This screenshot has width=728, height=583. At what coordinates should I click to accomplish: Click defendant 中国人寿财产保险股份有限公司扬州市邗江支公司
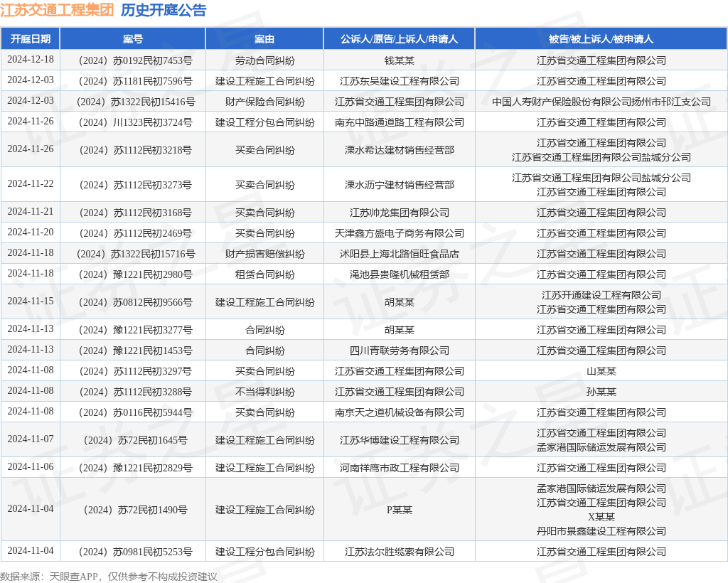(x=601, y=102)
